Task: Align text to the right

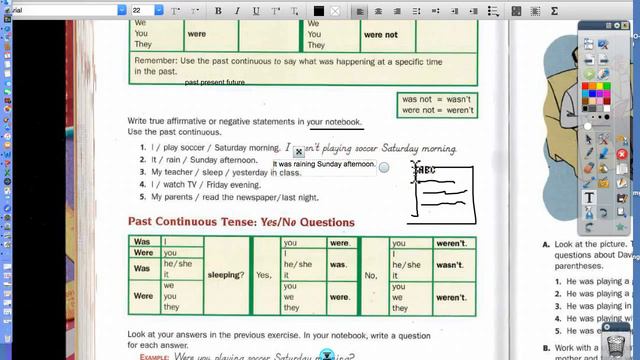Action: pos(397,11)
